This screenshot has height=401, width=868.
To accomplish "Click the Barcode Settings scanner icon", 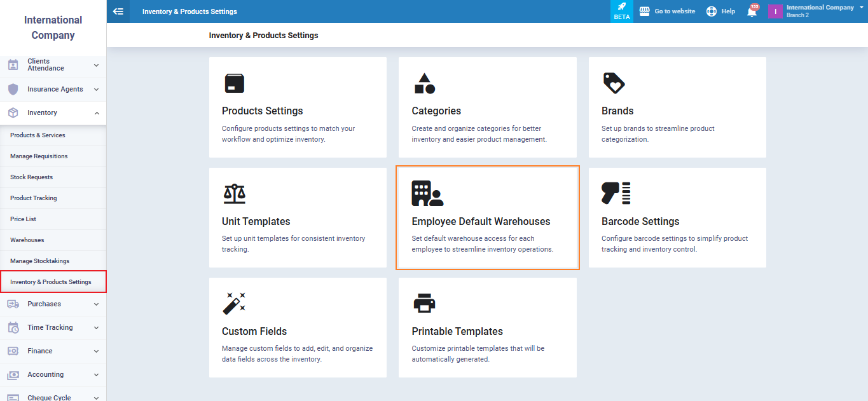I will click(x=616, y=193).
